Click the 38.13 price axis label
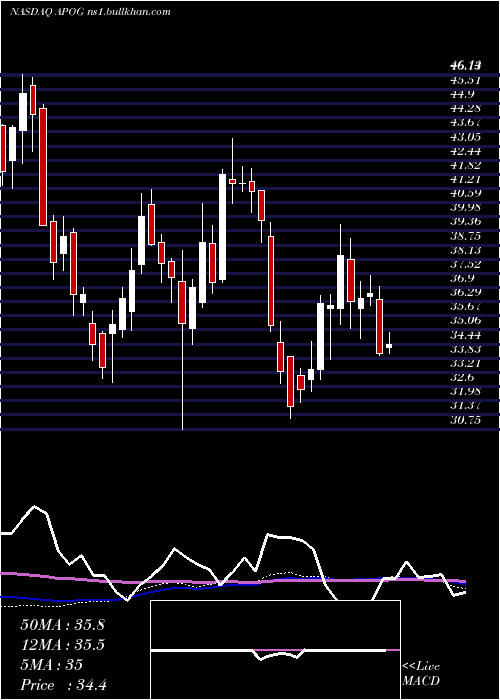 [x=466, y=250]
